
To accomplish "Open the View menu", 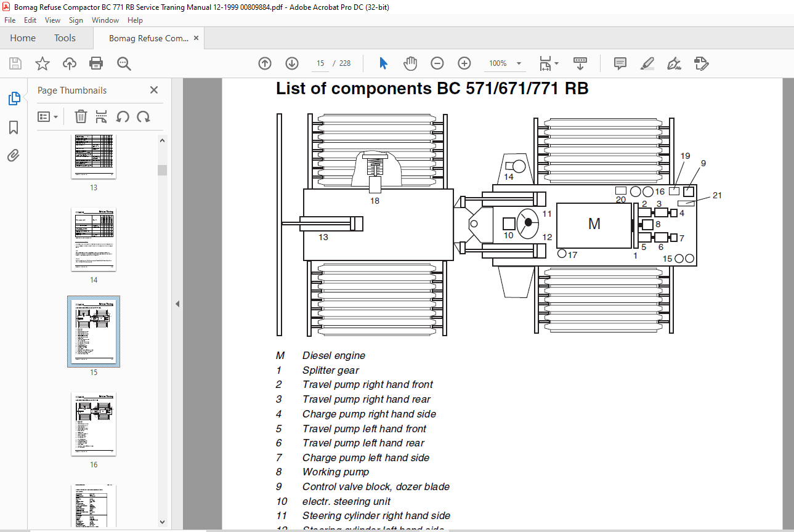I will click(x=53, y=20).
